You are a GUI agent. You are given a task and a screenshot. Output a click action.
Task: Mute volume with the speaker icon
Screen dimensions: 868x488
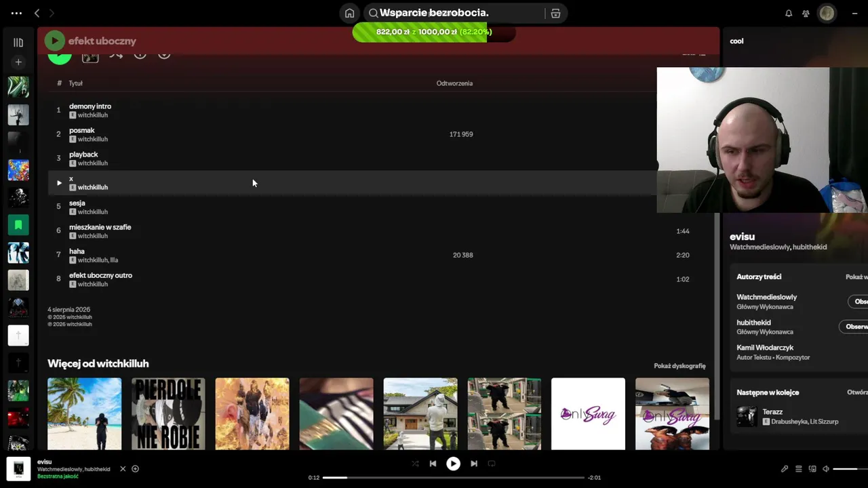[x=826, y=468]
